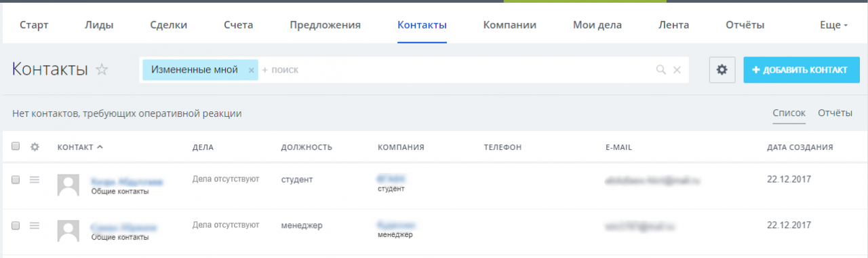Open the Отчёты tab in top menu
Image resolution: width=868 pixels, height=258 pixels.
click(745, 25)
